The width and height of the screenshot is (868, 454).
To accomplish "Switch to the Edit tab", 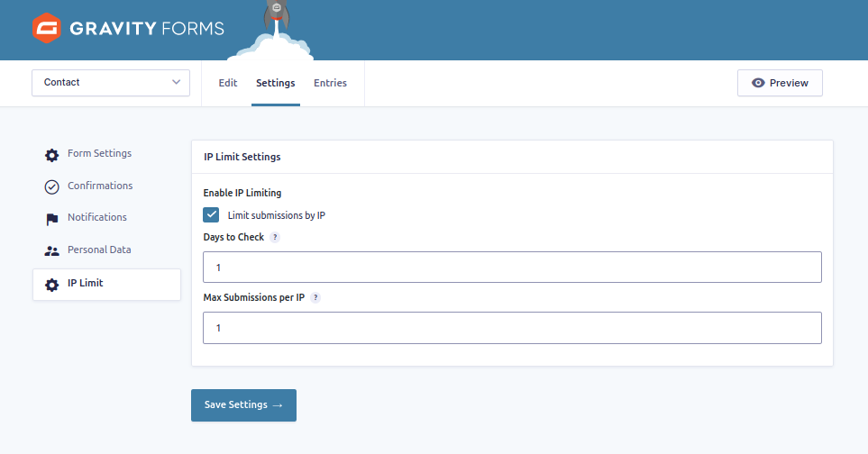I will (227, 83).
